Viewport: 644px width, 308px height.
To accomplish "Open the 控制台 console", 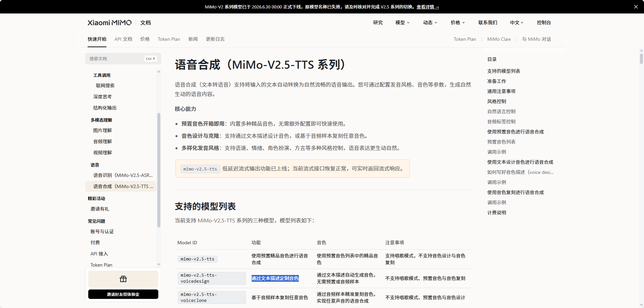I will click(x=544, y=23).
